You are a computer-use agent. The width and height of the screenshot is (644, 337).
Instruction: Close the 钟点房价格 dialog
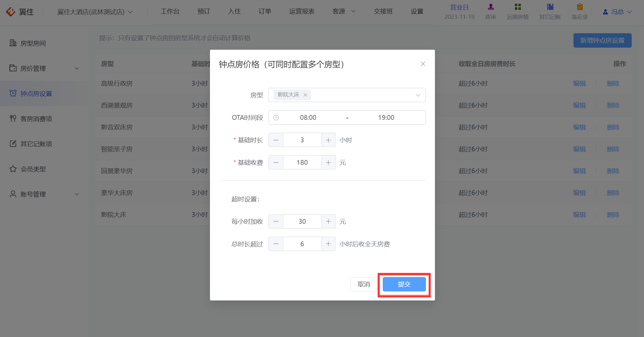point(423,64)
